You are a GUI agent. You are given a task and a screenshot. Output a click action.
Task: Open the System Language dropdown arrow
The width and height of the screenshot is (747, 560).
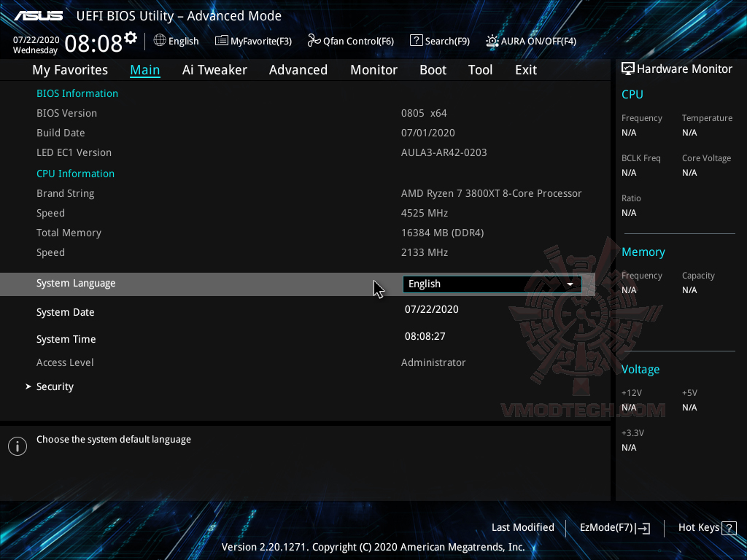click(x=570, y=284)
